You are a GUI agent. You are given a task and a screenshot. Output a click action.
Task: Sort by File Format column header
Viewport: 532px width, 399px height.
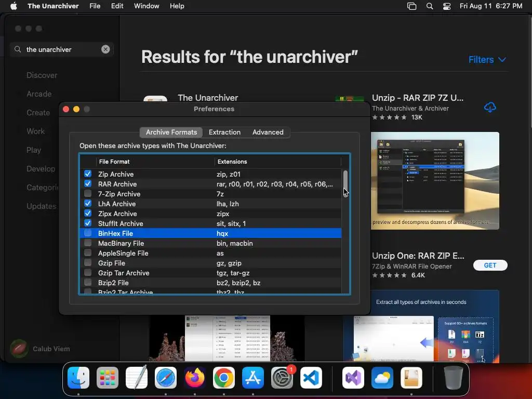tap(155, 162)
